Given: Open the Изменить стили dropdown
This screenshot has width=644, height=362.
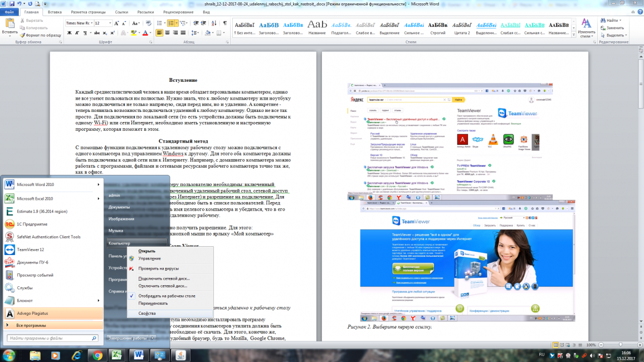Looking at the screenshot, I should click(x=586, y=28).
